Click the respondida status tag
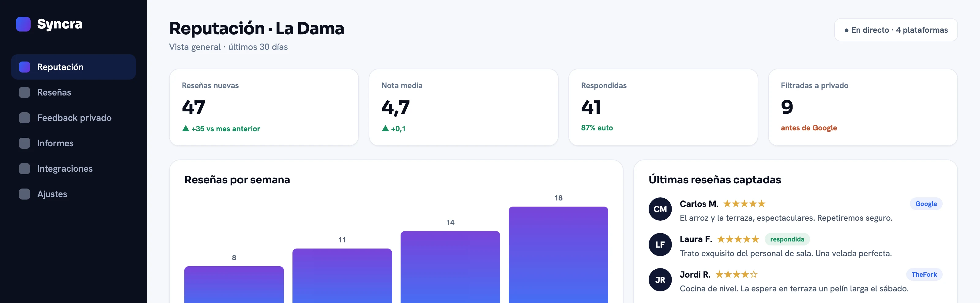The height and width of the screenshot is (303, 980). click(x=787, y=239)
